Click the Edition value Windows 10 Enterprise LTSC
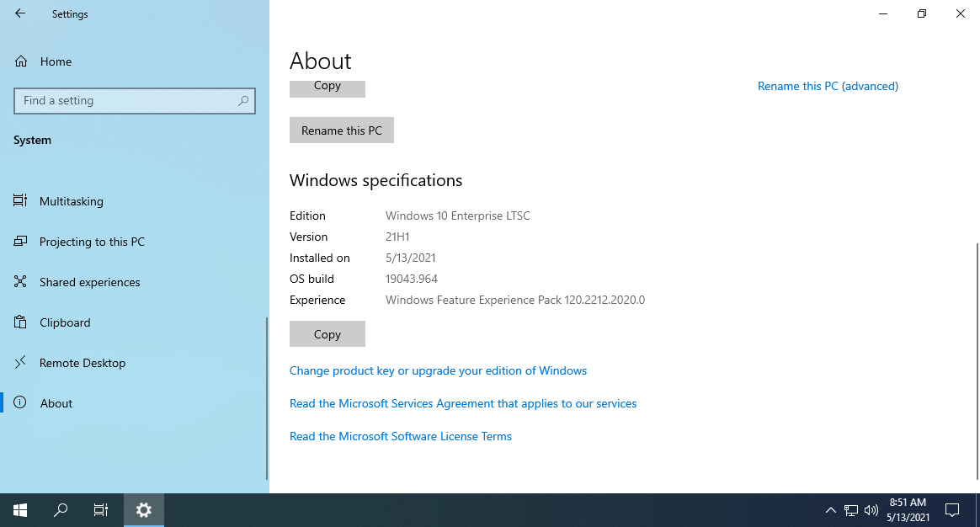The image size is (980, 527). pos(457,216)
